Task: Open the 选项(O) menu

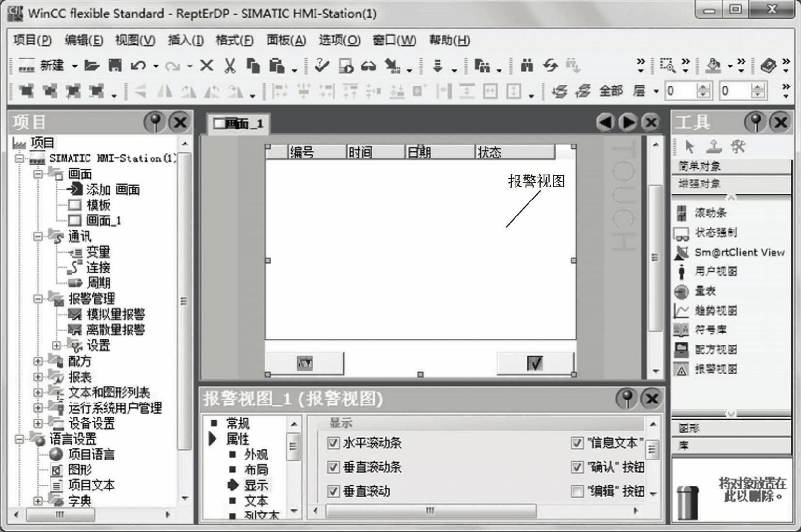Action: pyautogui.click(x=340, y=40)
